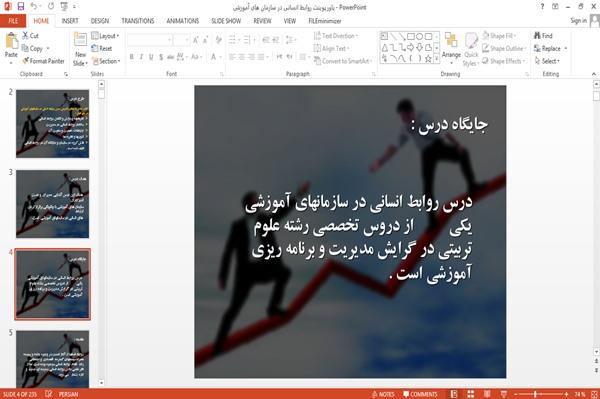Click the zoom slider handle

click(x=535, y=394)
